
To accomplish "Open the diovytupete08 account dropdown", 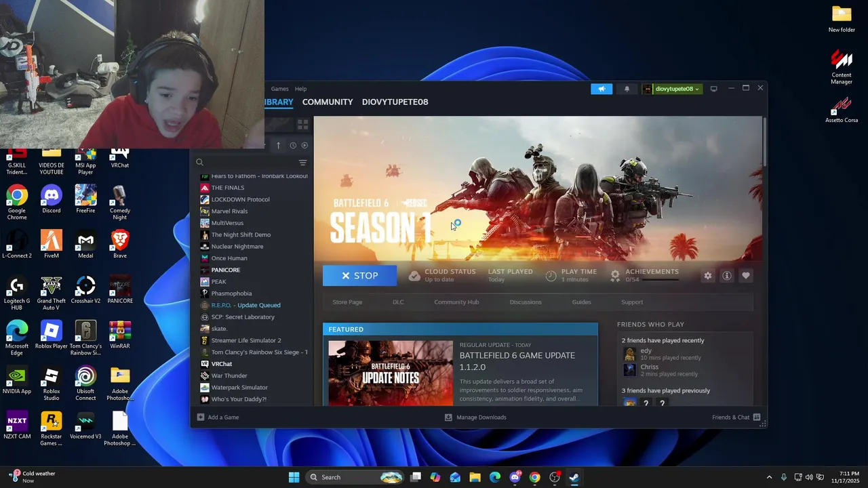I will point(671,89).
